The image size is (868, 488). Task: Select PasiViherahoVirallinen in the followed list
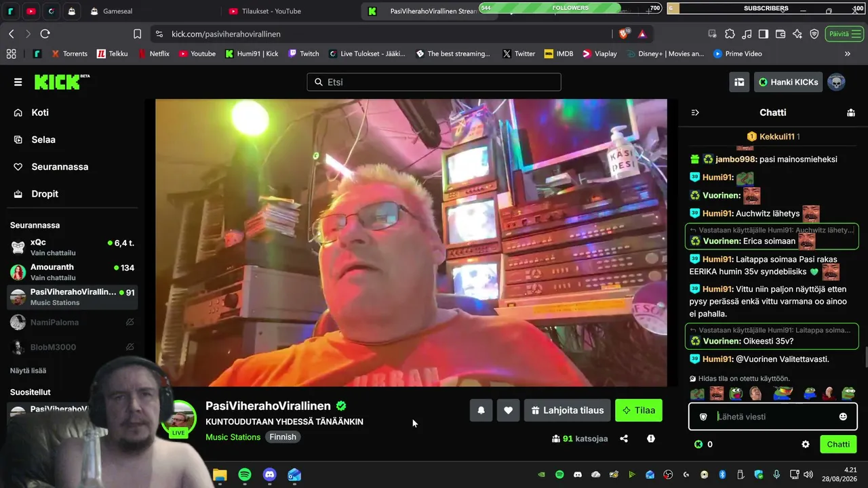tap(73, 297)
